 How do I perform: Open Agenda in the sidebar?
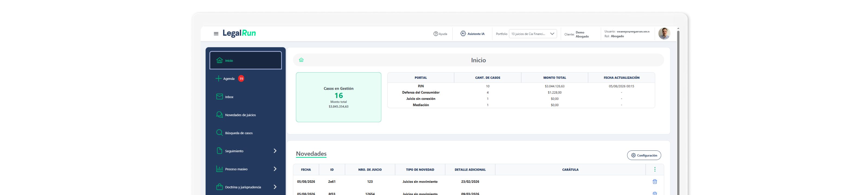[x=246, y=78]
